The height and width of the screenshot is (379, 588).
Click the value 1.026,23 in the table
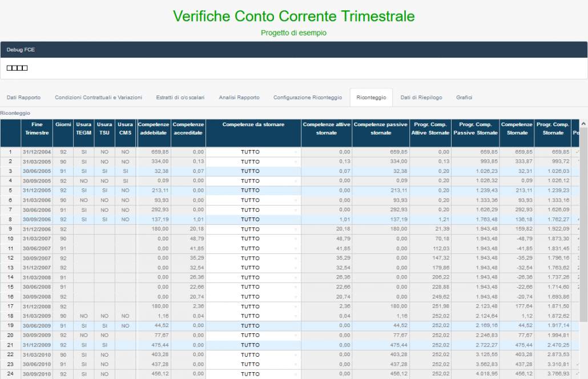[x=487, y=171]
